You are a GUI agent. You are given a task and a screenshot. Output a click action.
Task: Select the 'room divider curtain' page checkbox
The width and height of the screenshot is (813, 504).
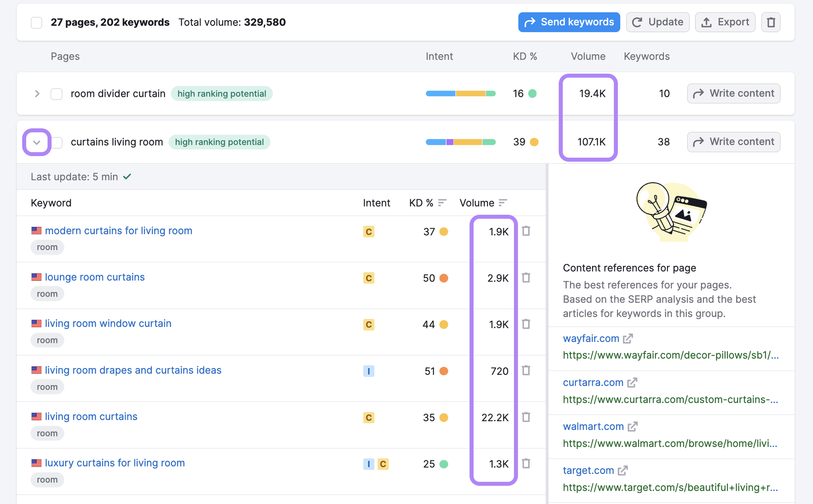pos(56,94)
